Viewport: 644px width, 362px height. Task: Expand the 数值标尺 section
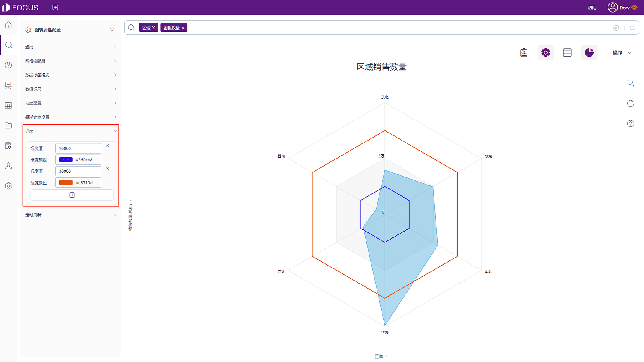(x=70, y=89)
